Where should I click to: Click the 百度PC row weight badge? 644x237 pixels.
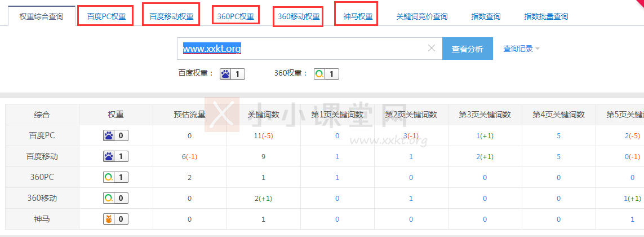[116, 136]
